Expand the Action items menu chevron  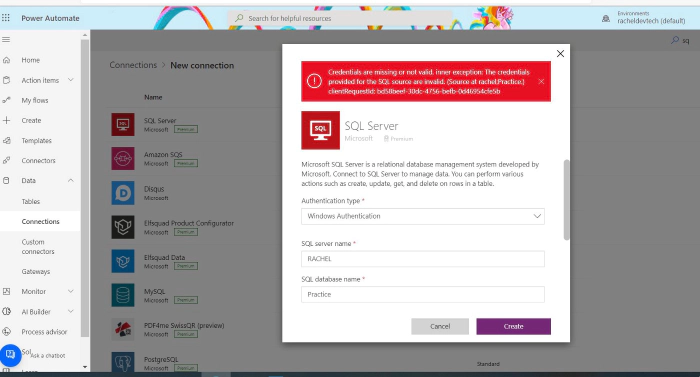pos(71,80)
